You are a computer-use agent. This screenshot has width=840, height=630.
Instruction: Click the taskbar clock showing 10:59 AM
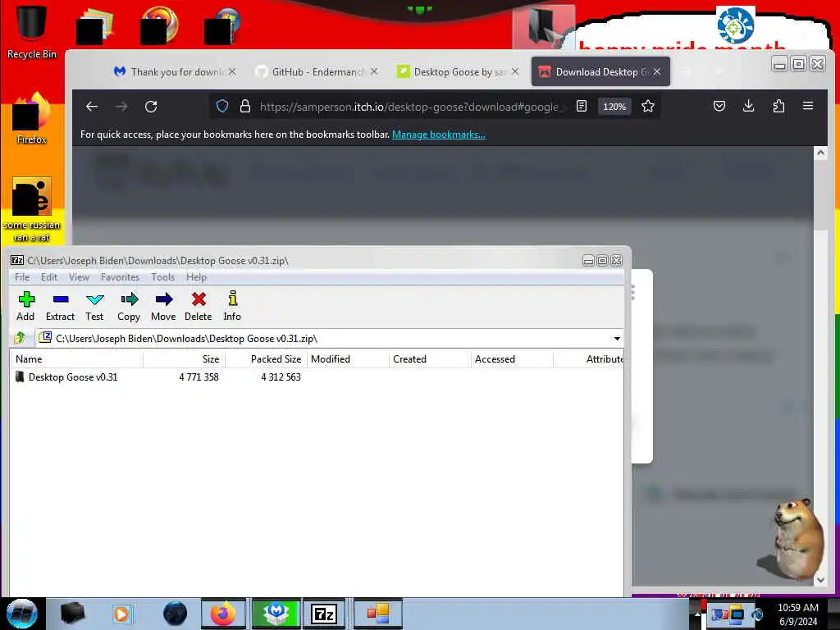click(x=798, y=614)
